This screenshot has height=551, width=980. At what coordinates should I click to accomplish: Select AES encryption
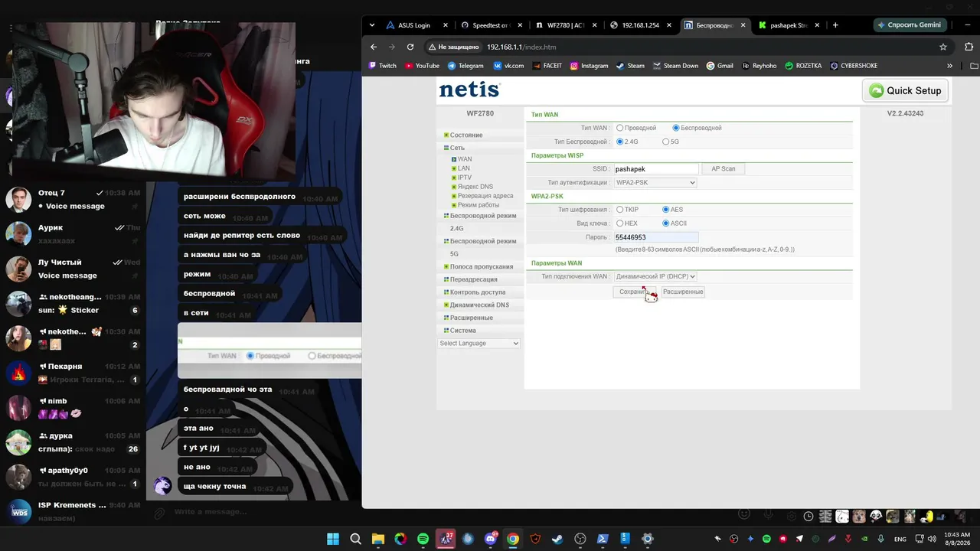(666, 210)
